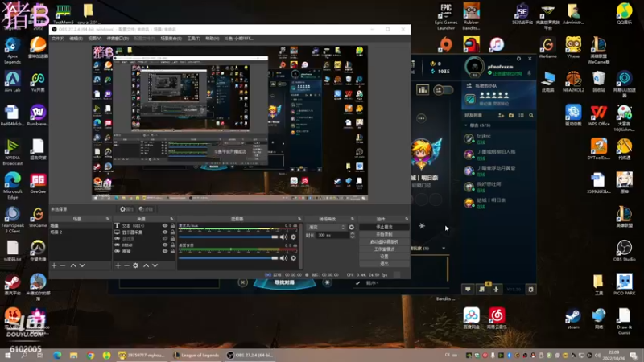Viewport: 644px width, 362px height.
Task: Pop out the Controls dock header icon
Action: tap(407, 219)
